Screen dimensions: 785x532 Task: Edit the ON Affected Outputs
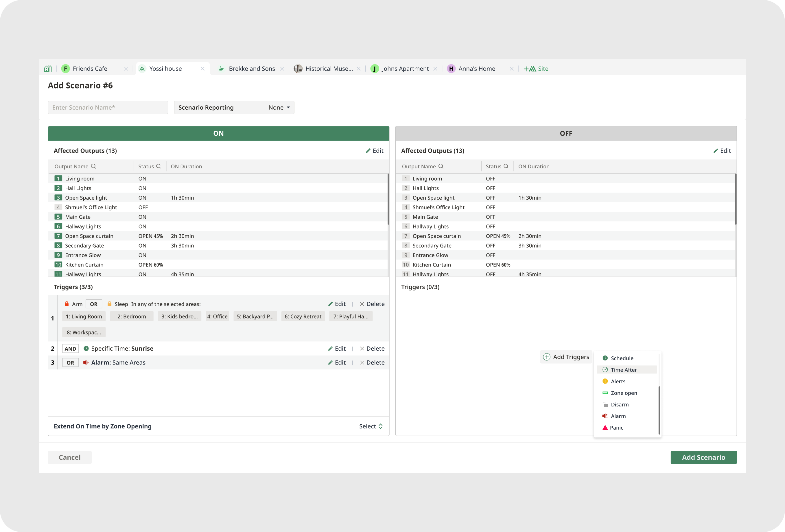click(x=375, y=151)
